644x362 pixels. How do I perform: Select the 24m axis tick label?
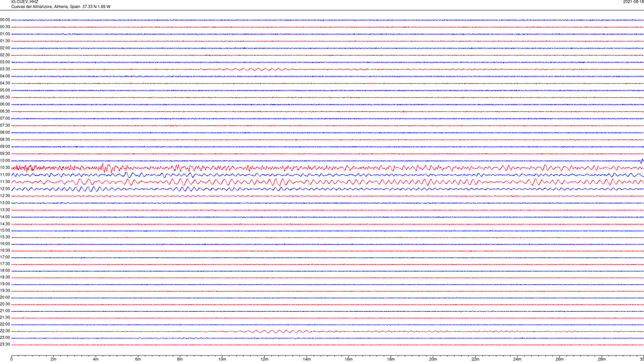pyautogui.click(x=517, y=359)
